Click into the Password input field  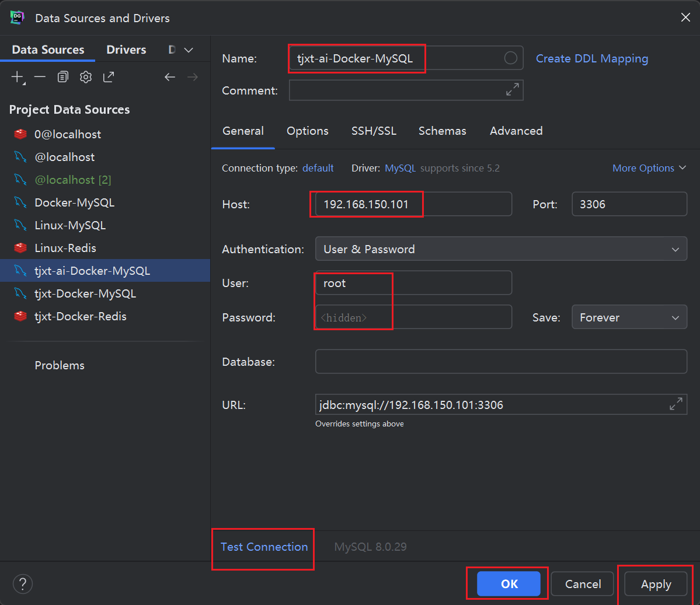point(413,317)
